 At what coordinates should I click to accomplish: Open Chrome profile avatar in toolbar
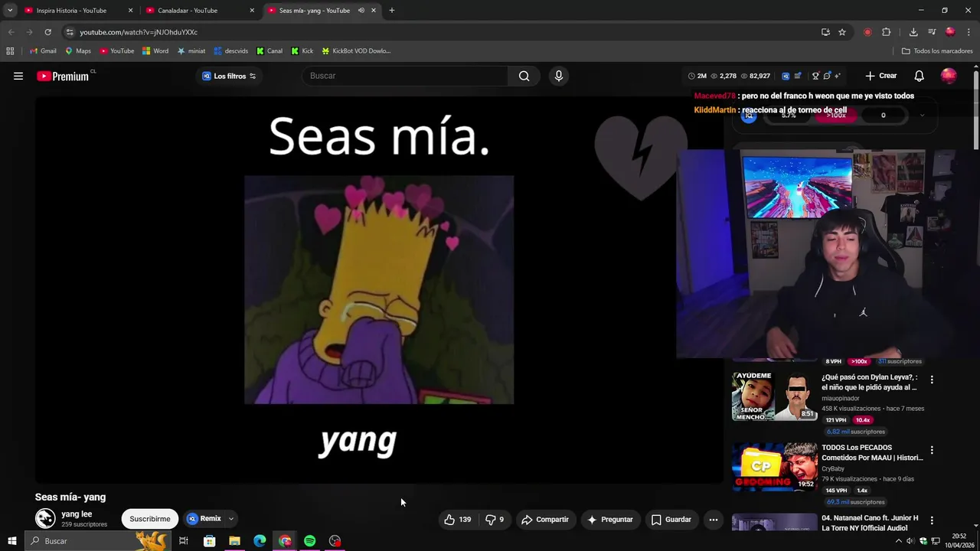[x=950, y=32]
